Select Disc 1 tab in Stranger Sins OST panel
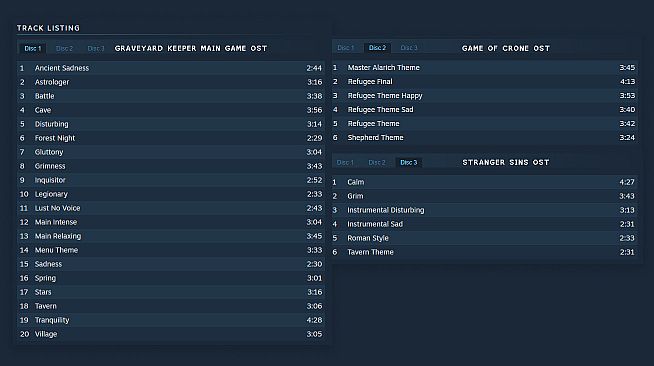 click(345, 162)
